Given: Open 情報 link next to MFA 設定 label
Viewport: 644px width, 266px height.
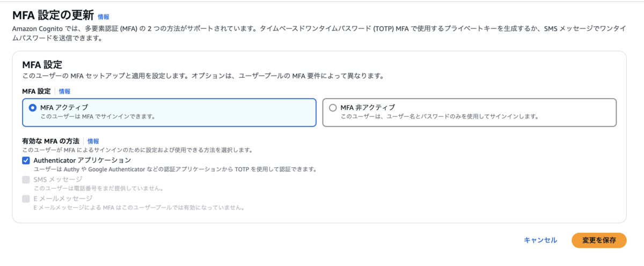Looking at the screenshot, I should point(64,91).
